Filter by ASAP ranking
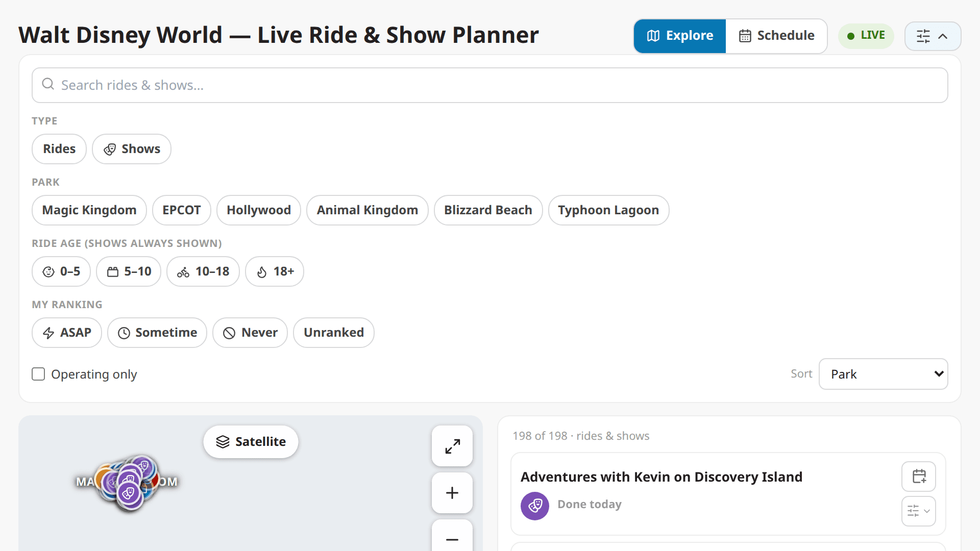Viewport: 980px width, 551px height. (67, 333)
